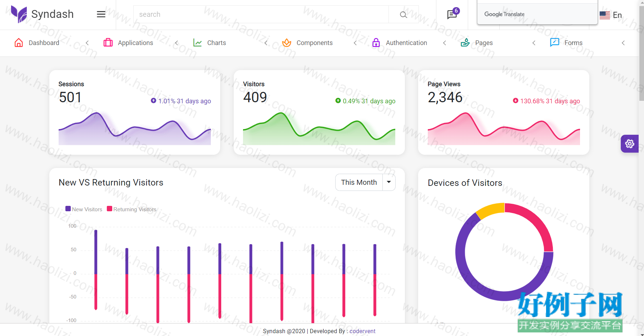Screen dimensions: 644x336
Task: Click the This Month button
Action: 359,182
